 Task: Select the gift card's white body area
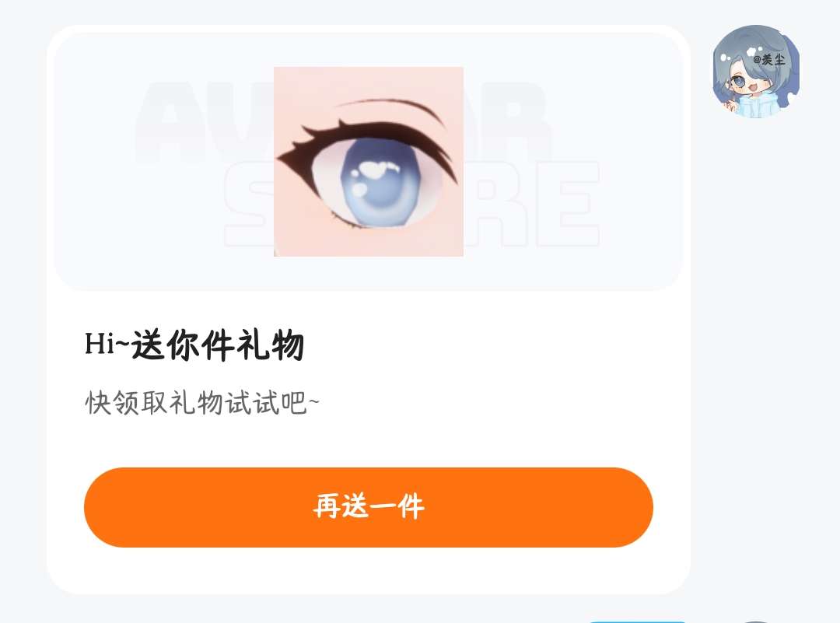tap(369, 439)
